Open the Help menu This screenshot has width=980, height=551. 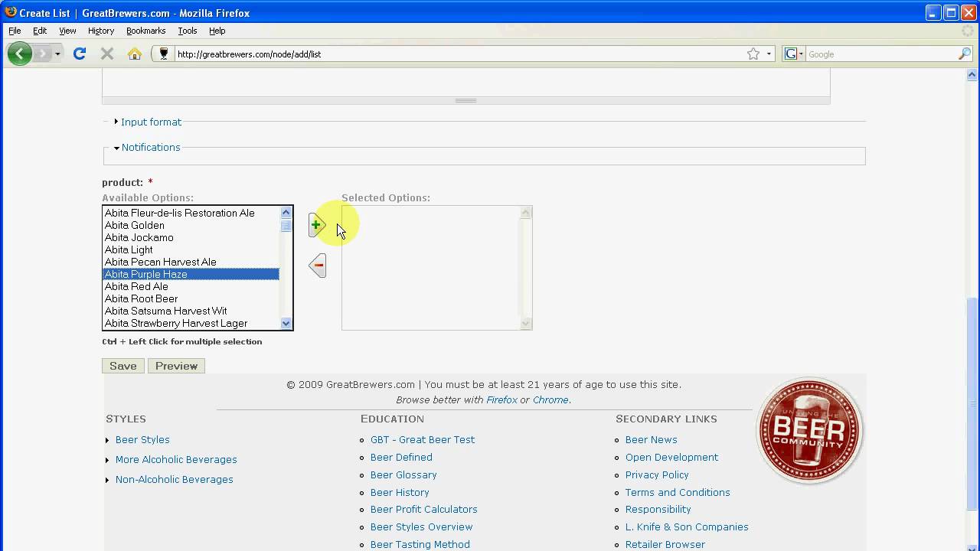217,31
